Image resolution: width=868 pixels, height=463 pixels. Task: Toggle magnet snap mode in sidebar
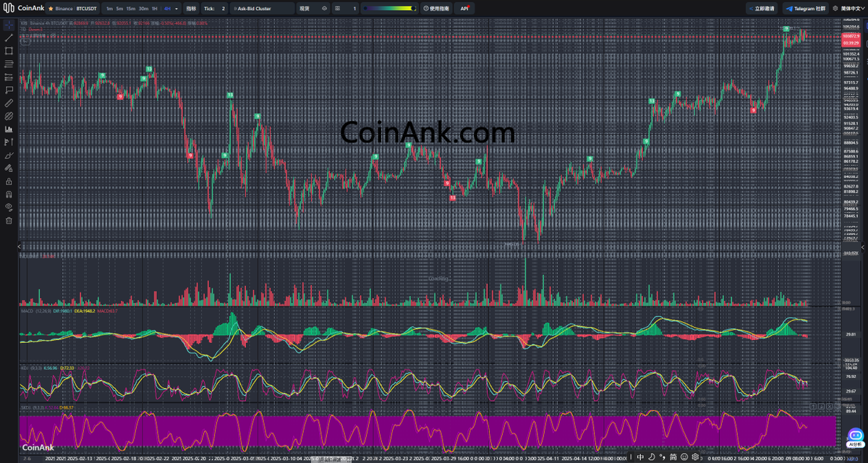coord(9,194)
